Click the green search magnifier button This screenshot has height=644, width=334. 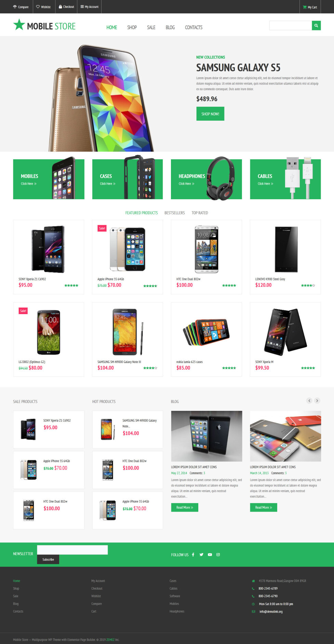click(x=316, y=26)
